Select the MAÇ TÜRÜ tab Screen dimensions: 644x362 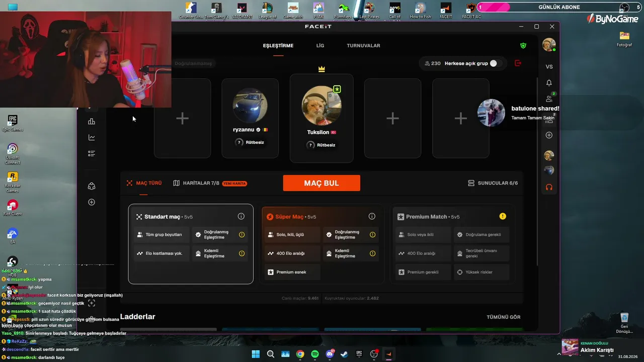point(144,183)
